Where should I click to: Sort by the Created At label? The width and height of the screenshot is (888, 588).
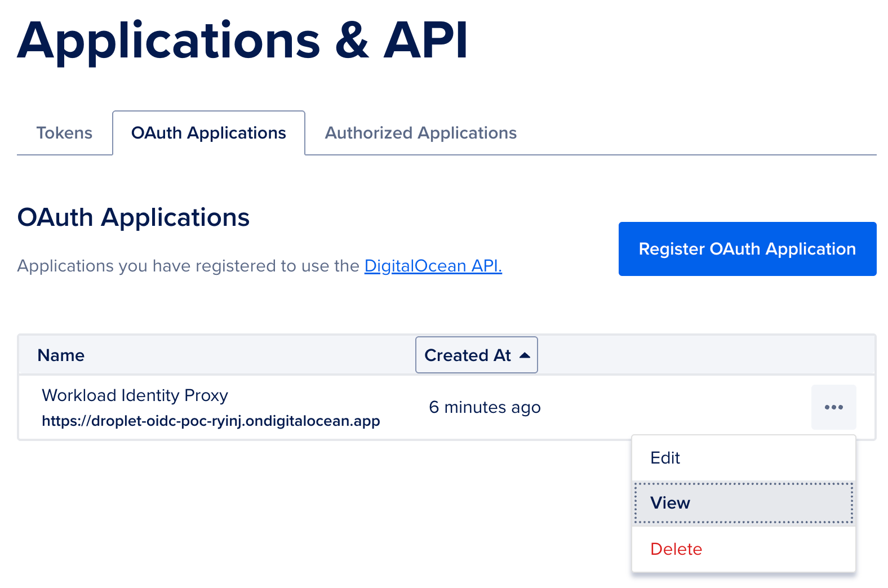467,355
